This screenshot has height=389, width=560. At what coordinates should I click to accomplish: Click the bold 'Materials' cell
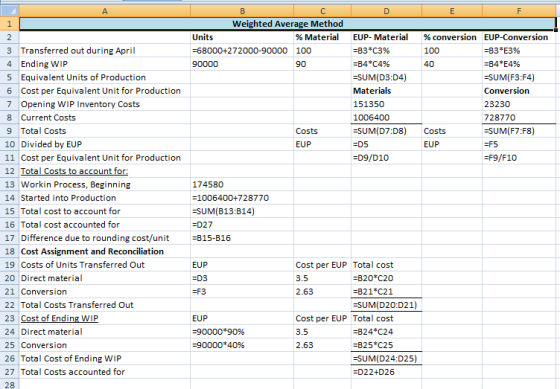pos(386,91)
